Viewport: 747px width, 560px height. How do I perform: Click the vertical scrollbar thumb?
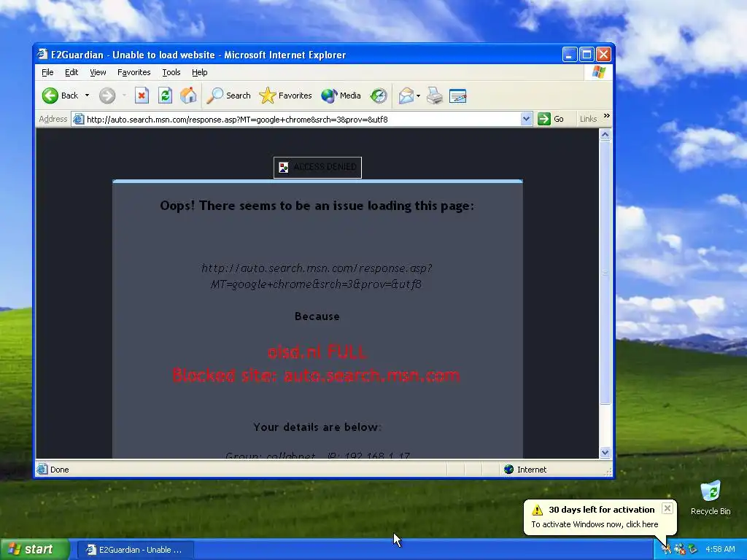[605, 273]
